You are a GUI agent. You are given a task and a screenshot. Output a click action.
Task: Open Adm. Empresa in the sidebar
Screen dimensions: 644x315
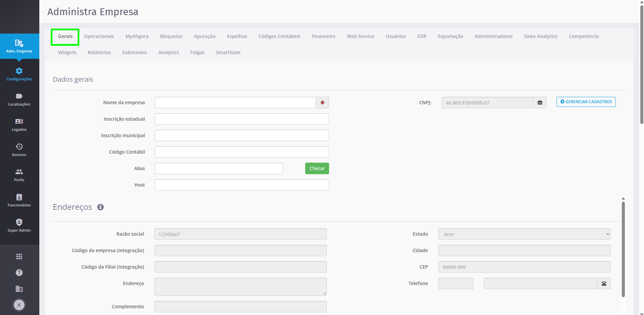click(19, 46)
